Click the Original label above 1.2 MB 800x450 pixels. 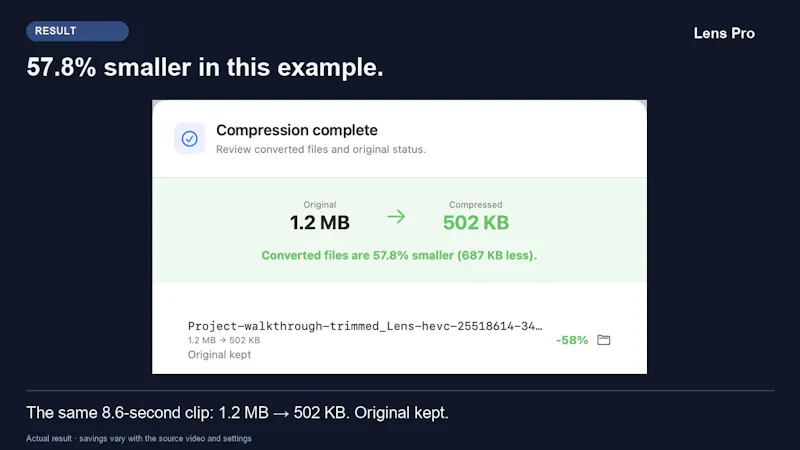pos(319,205)
